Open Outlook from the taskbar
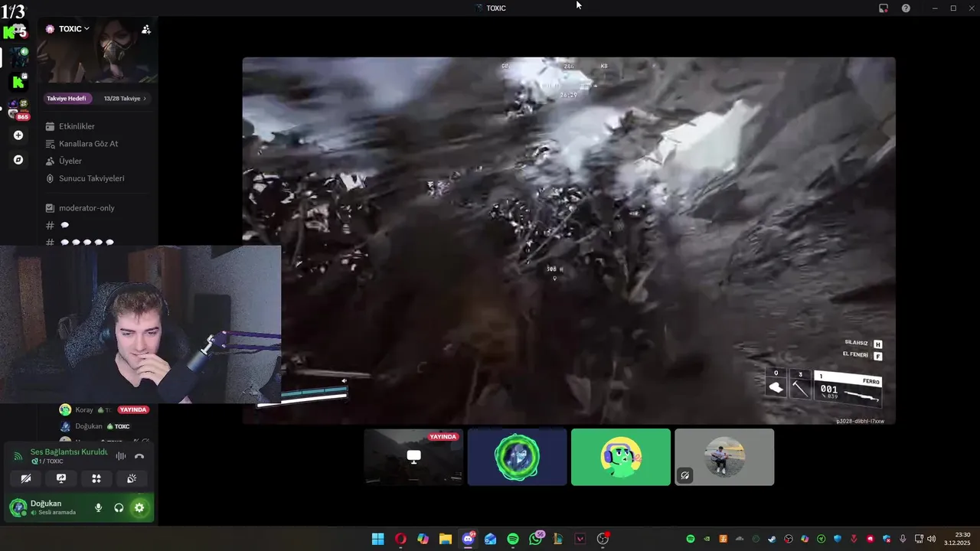Screen dimensions: 980x551 point(490,539)
